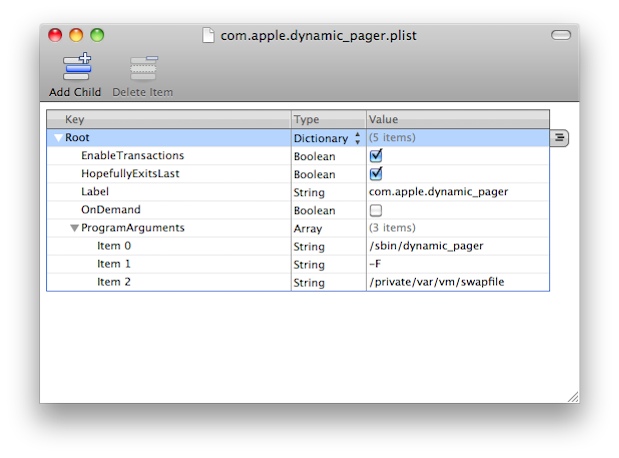Click the Value column header
Image resolution: width=619 pixels, height=458 pixels.
(x=458, y=119)
